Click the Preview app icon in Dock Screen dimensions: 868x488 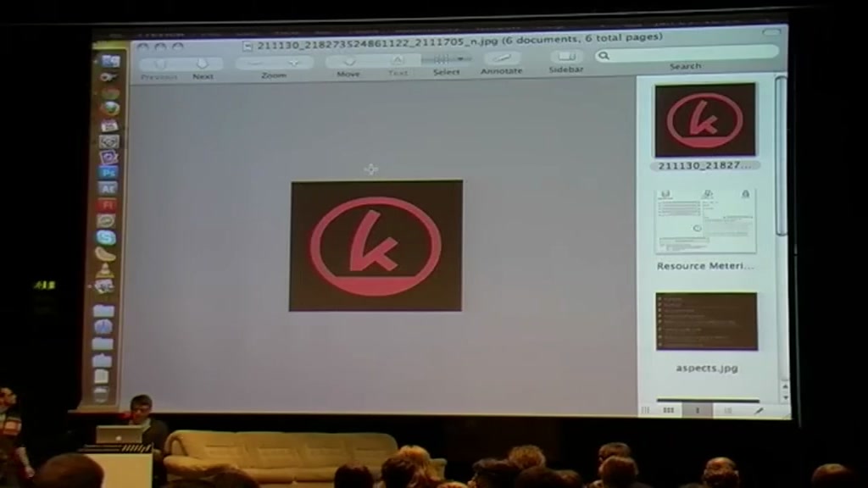(104, 286)
